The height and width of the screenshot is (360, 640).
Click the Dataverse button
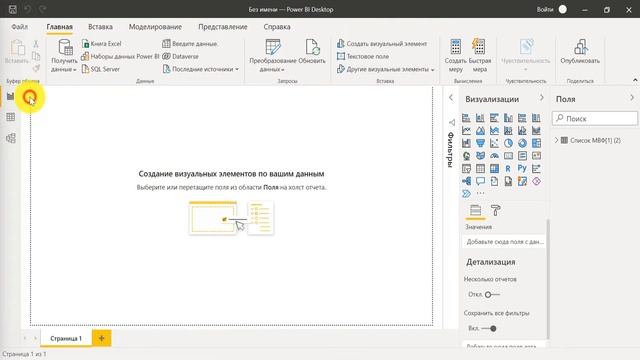click(x=180, y=56)
